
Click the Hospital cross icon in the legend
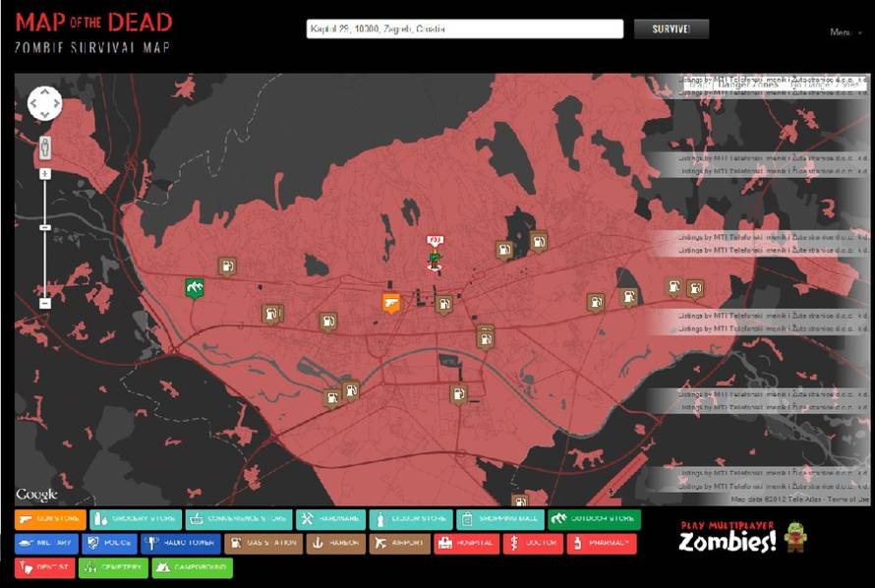tap(445, 543)
